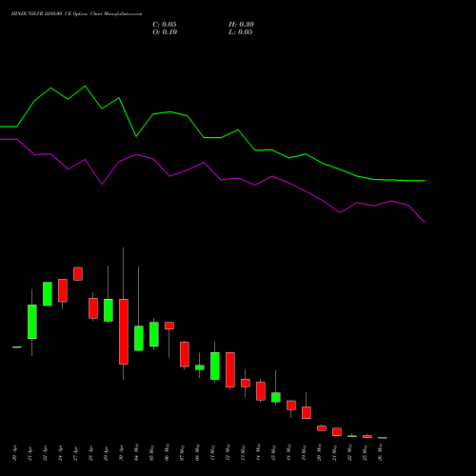Image resolution: width=476 pixels, height=476 pixels.
Task: Click the '20 Apr' date label
Action: tap(14, 453)
